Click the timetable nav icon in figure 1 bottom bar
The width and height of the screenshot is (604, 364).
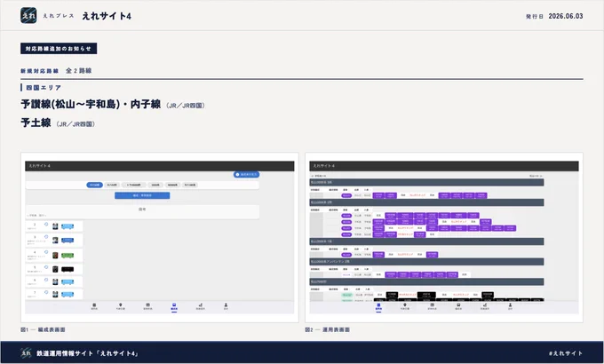tap(148, 306)
